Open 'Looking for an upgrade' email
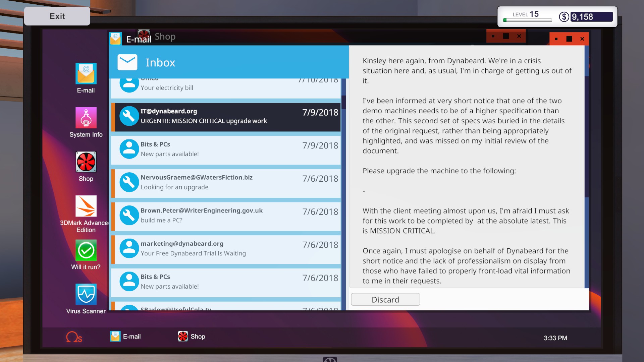This screenshot has height=362, width=644. point(226,183)
